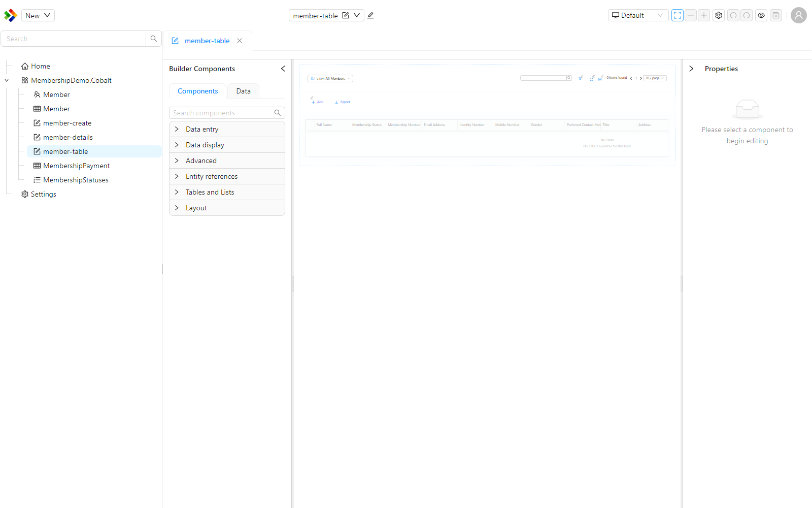
Task: Click the sidebar search magnifier button
Action: [154, 39]
